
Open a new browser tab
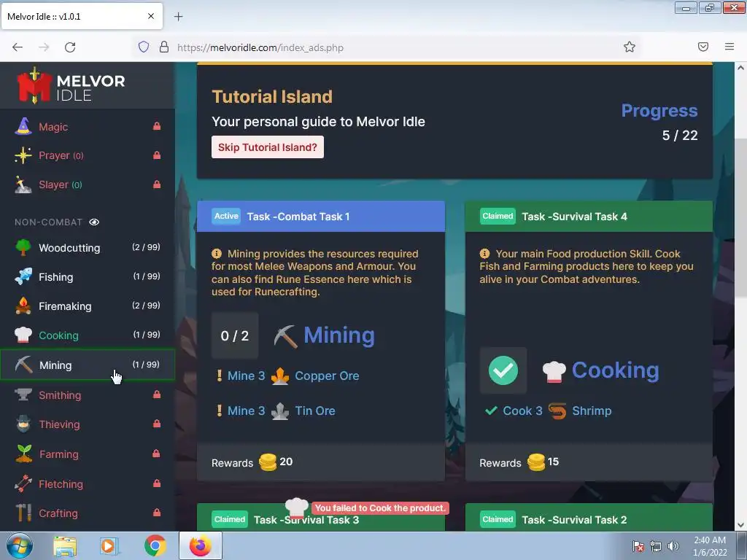point(178,17)
